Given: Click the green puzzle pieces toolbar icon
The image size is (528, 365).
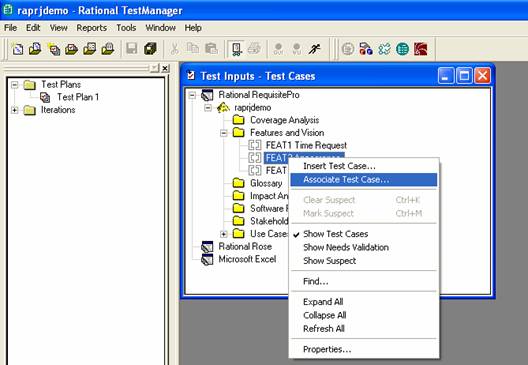Looking at the screenshot, I should pyautogui.click(x=384, y=49).
